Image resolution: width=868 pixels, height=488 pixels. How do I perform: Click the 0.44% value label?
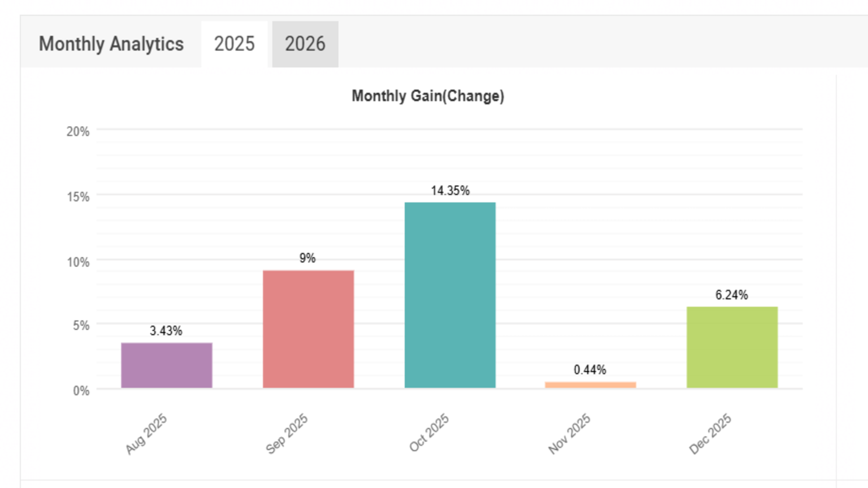point(590,370)
